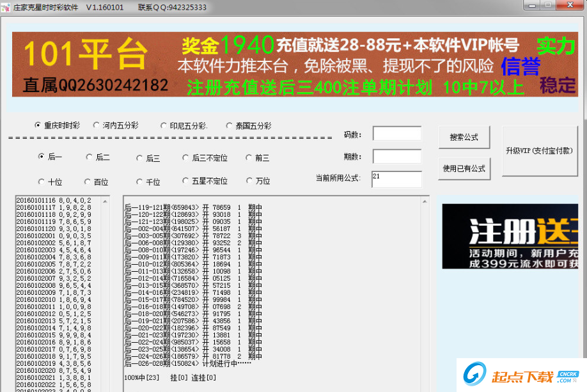Select draw record 20160102022 1,5,6,5,8
The image size is (587, 392).
(x=54, y=385)
